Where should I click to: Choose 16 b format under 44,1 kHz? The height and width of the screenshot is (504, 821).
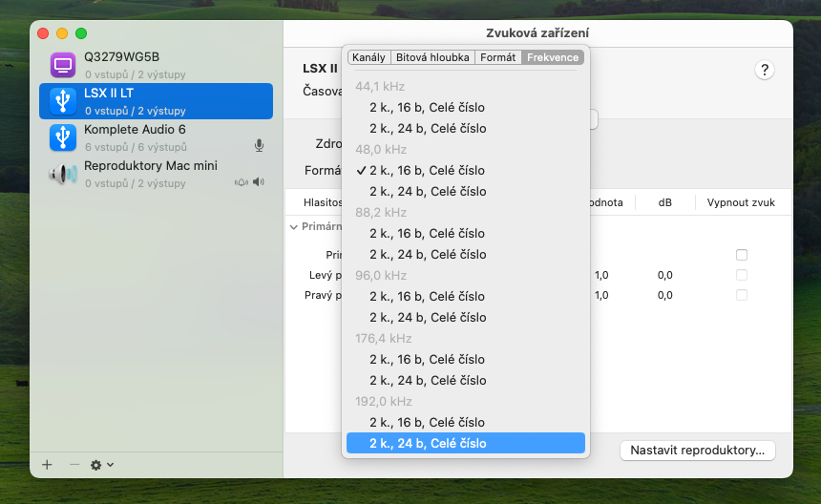466,107
